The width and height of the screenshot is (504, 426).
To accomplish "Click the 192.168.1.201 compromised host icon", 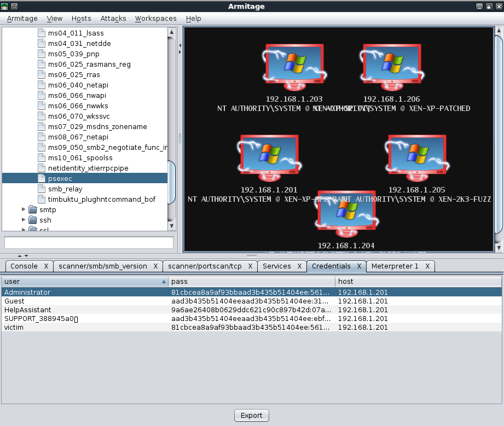I will click(269, 159).
